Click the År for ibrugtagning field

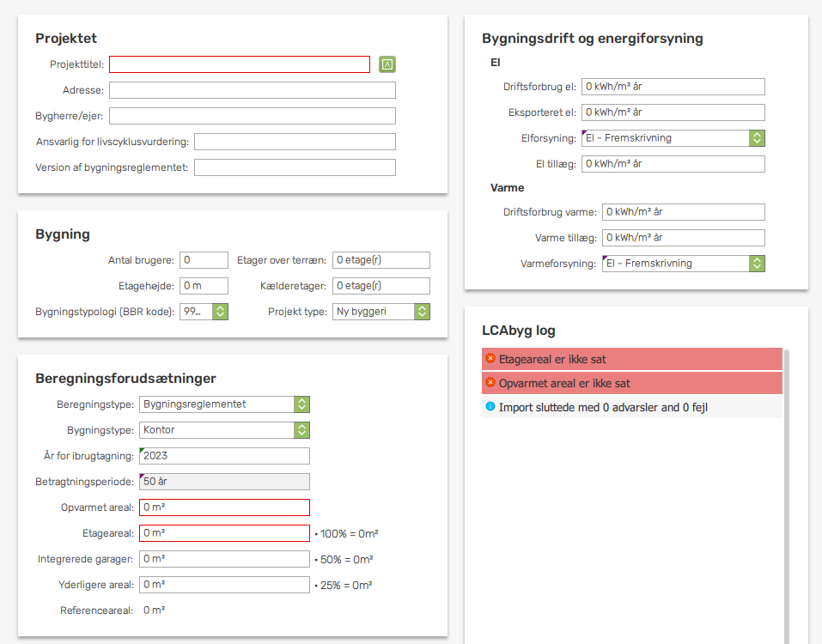[224, 456]
